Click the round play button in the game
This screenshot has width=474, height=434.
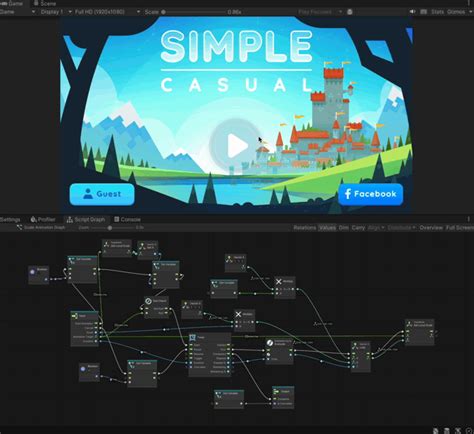(235, 146)
